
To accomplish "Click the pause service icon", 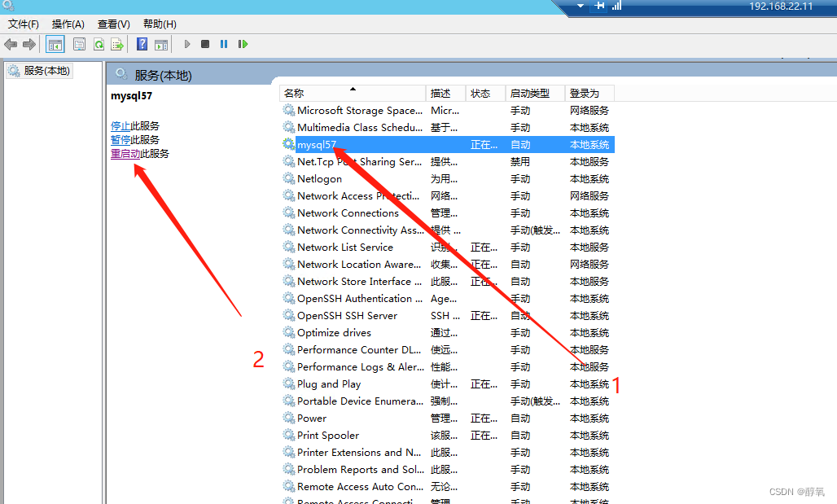I will point(224,44).
